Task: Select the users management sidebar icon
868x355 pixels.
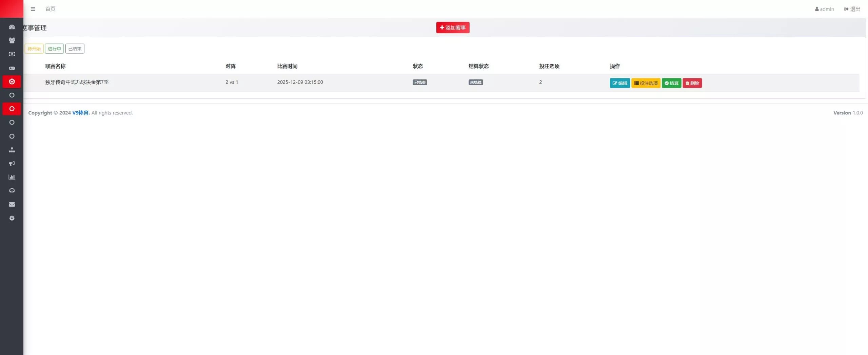Action: (12, 40)
